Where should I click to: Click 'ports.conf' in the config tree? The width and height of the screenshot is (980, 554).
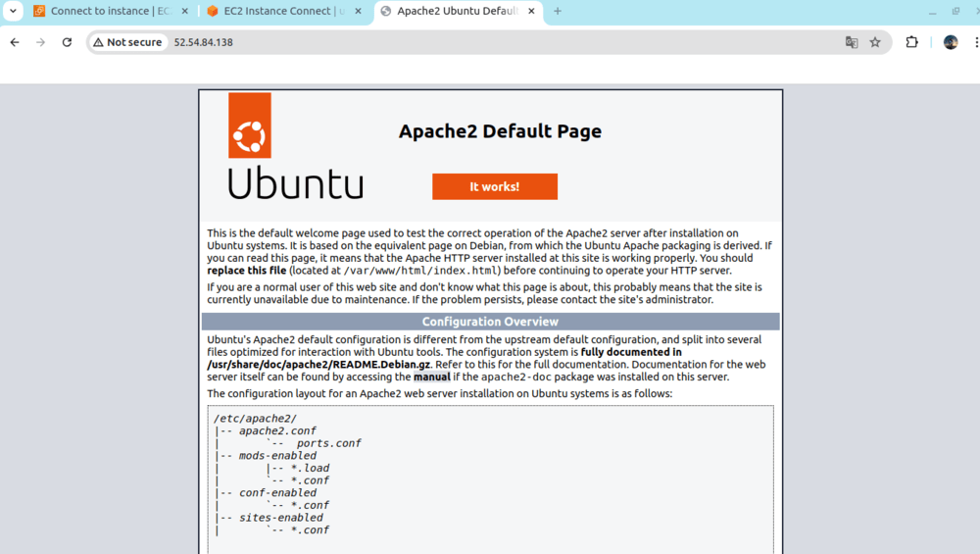pos(328,443)
